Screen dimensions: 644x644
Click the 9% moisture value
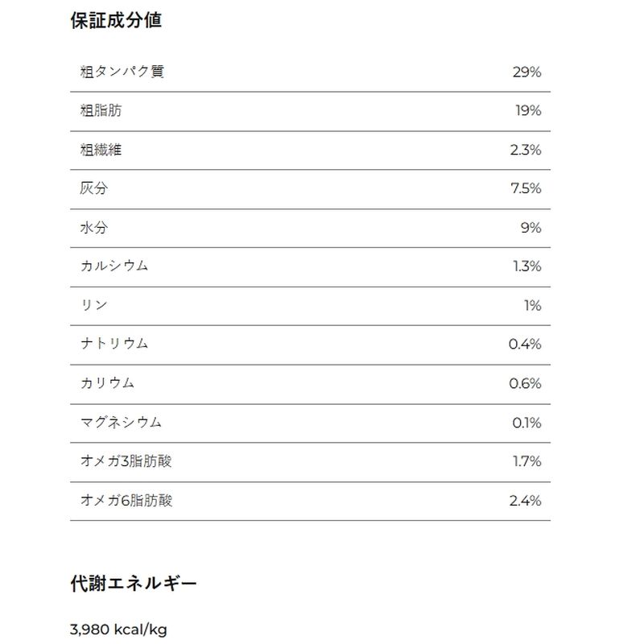(530, 228)
